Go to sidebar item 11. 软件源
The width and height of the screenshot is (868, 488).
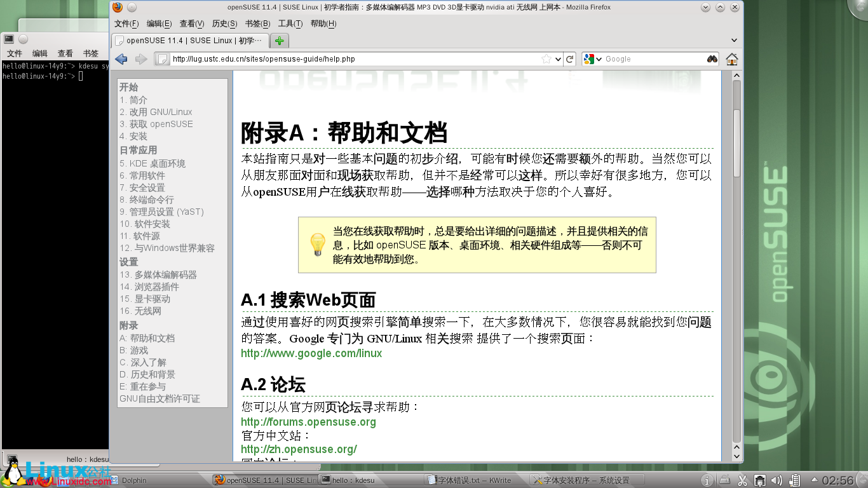tap(140, 236)
